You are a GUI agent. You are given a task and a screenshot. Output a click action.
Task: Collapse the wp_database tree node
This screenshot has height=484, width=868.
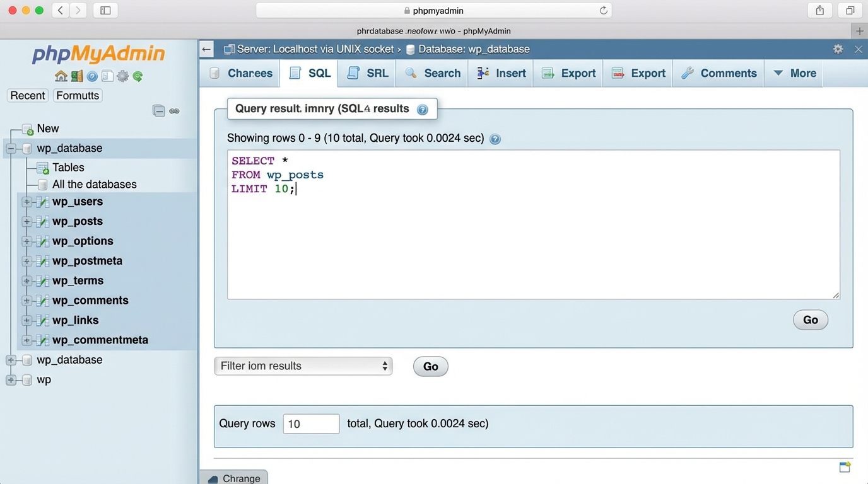[11, 148]
